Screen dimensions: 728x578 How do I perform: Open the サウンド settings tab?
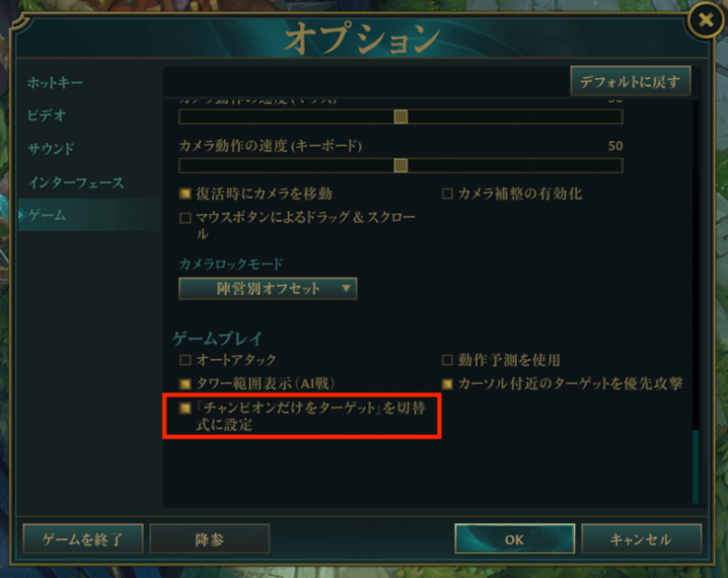pyautogui.click(x=51, y=149)
